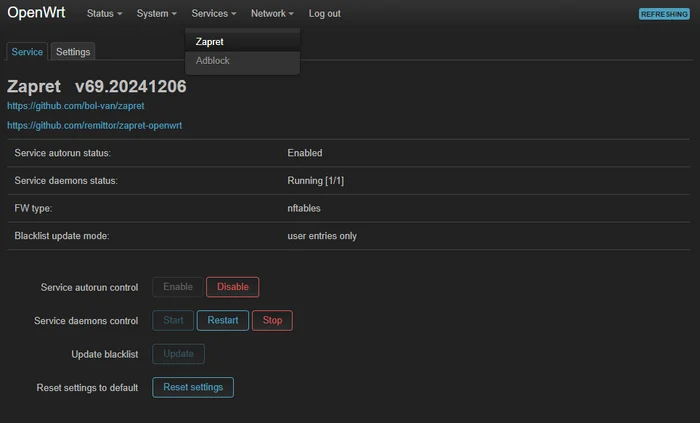Restart the service daemons
This screenshot has width=700, height=423.
pos(223,320)
